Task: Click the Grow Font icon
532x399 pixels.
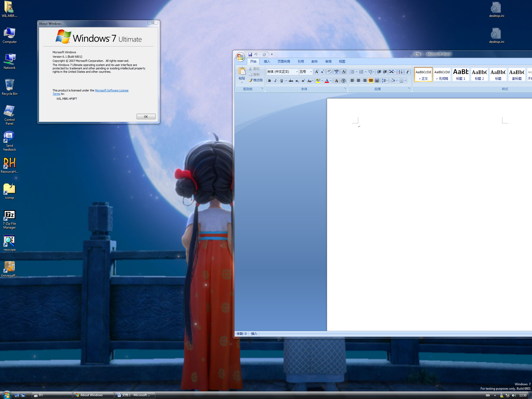Action: coord(316,72)
